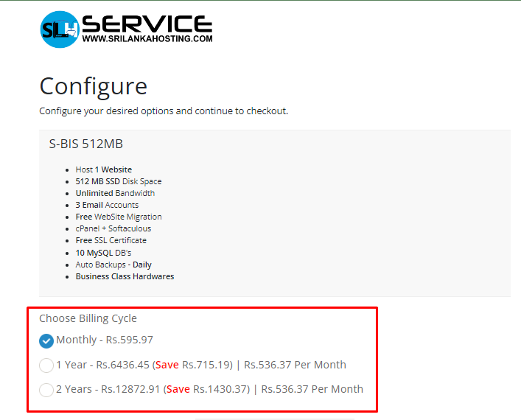Pick the 2 Years billing radio button

[46, 389]
